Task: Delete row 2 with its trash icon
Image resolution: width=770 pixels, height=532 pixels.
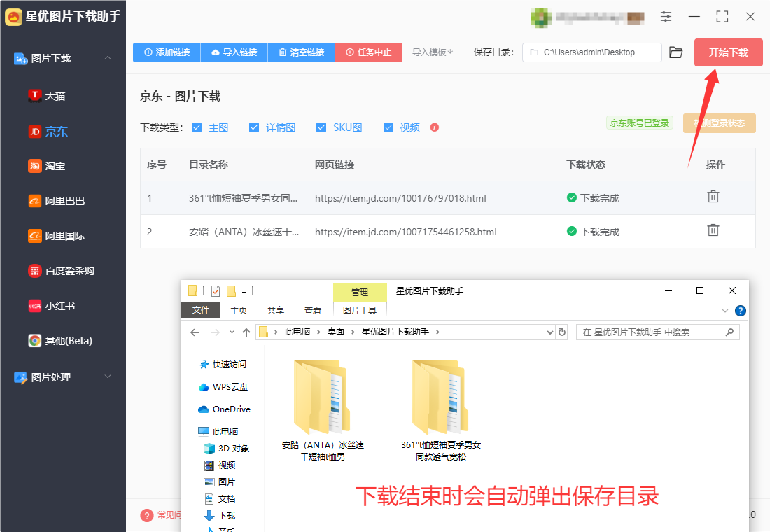Action: (713, 230)
